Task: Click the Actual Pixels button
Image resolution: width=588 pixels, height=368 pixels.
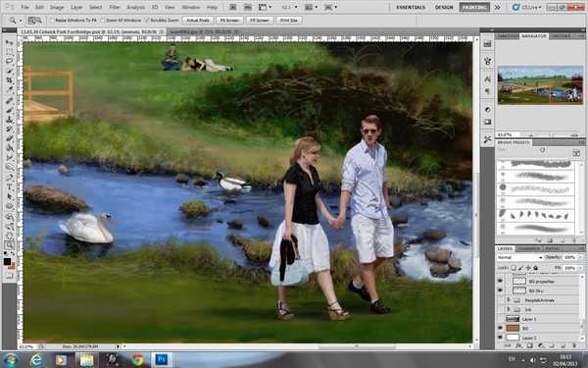Action: 198,21
